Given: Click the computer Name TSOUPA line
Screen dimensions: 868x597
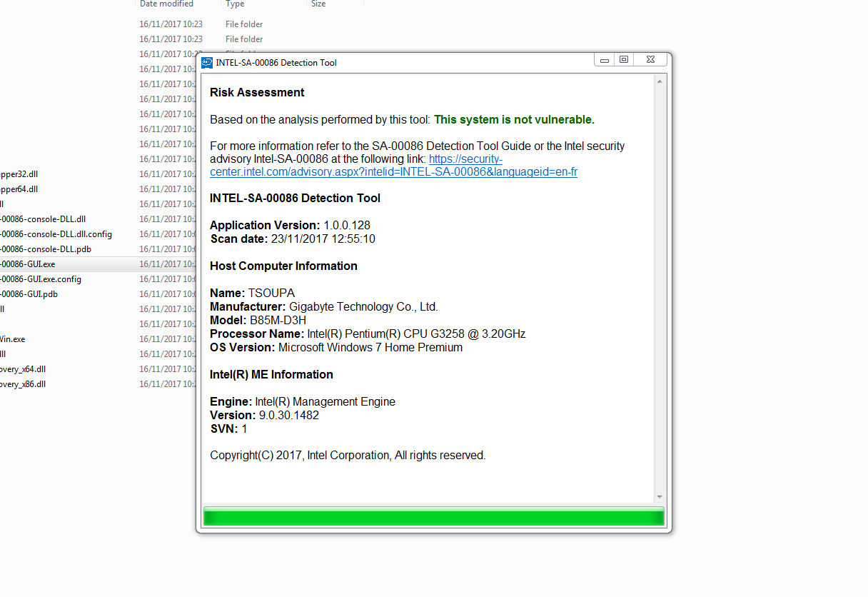Looking at the screenshot, I should [x=252, y=293].
